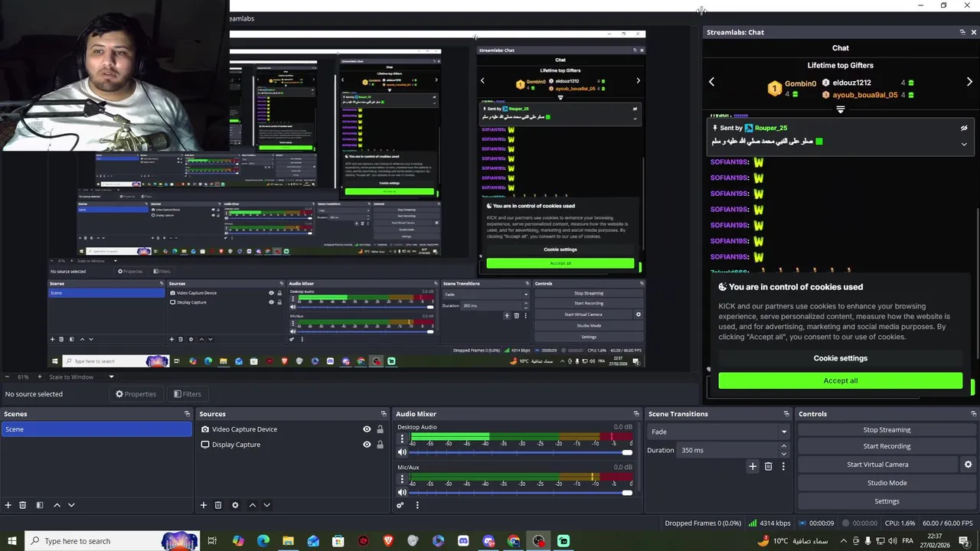
Task: Open Mic/Aux options three-dot menu
Action: 402,479
